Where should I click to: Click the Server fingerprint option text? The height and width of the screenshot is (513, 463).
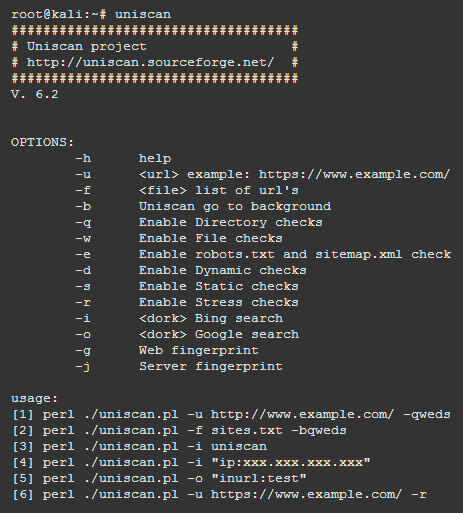click(211, 366)
